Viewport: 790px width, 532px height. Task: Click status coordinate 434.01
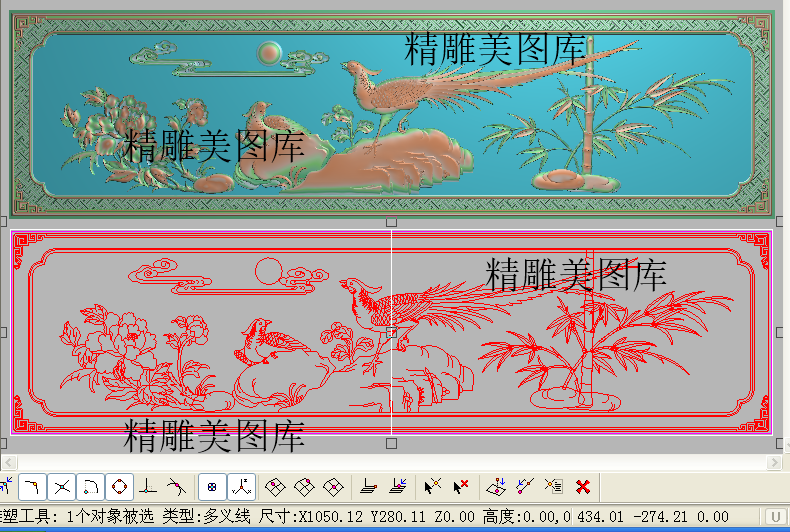600,516
